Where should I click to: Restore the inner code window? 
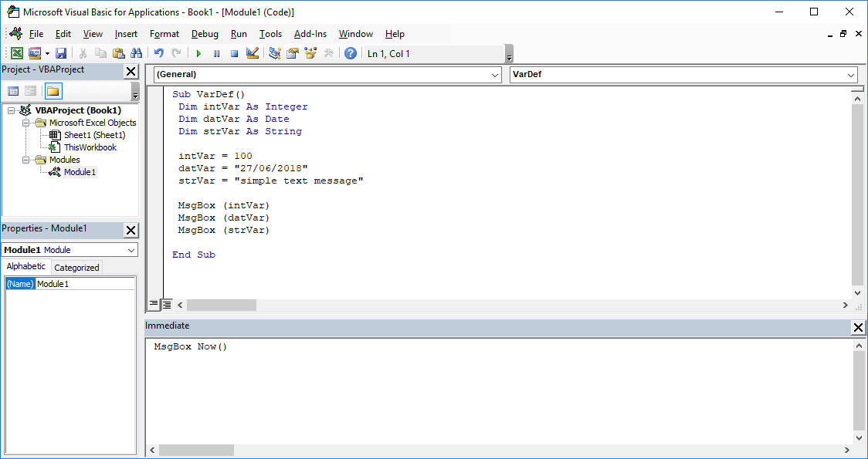tap(843, 34)
